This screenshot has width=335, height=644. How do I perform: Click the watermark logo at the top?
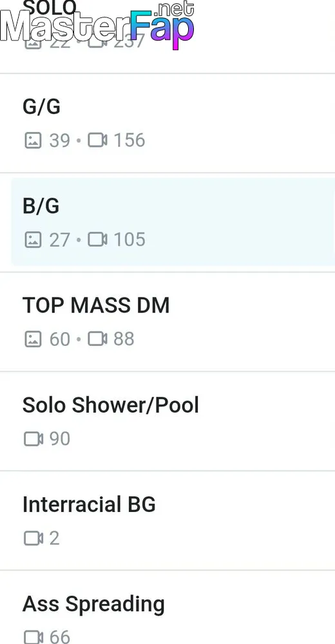97,26
